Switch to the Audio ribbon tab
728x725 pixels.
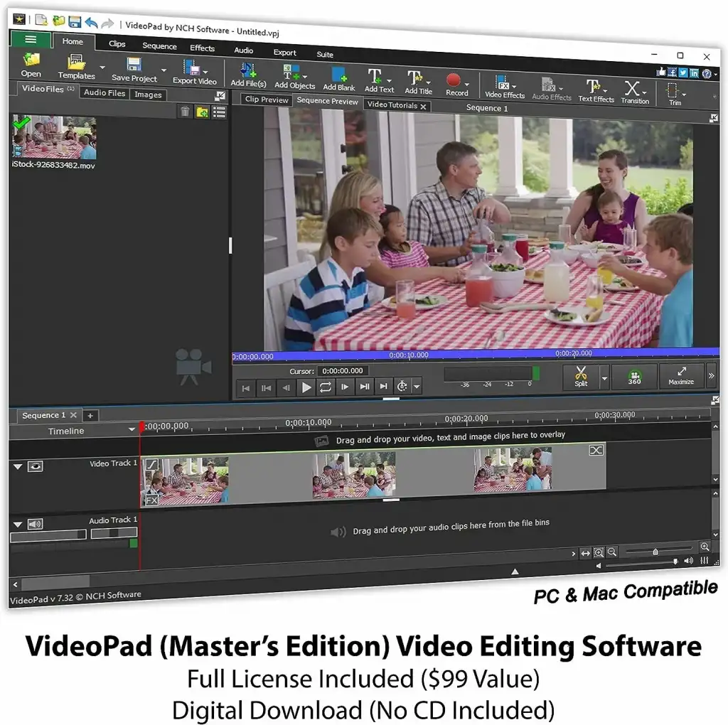tap(243, 50)
